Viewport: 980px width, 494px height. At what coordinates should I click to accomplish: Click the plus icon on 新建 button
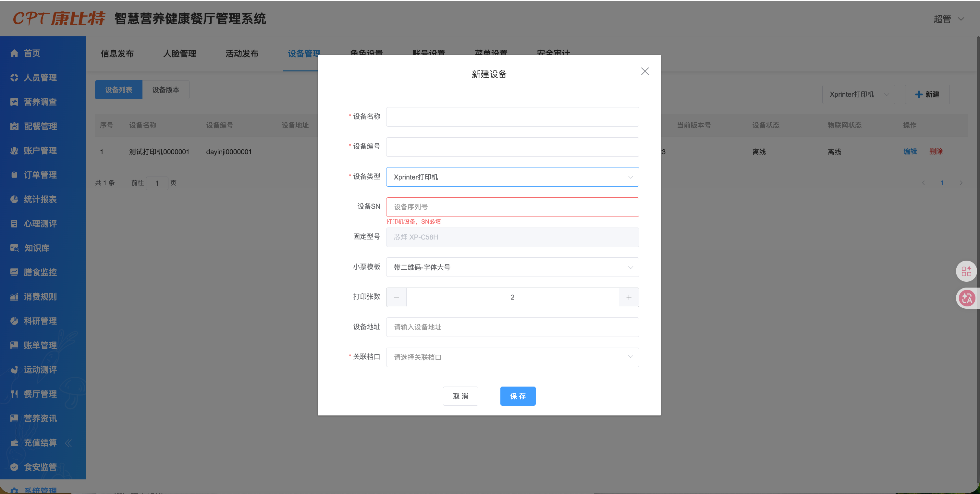pos(919,94)
